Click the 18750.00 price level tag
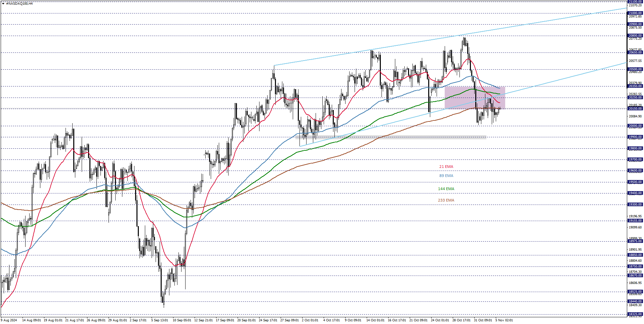 pos(635,266)
